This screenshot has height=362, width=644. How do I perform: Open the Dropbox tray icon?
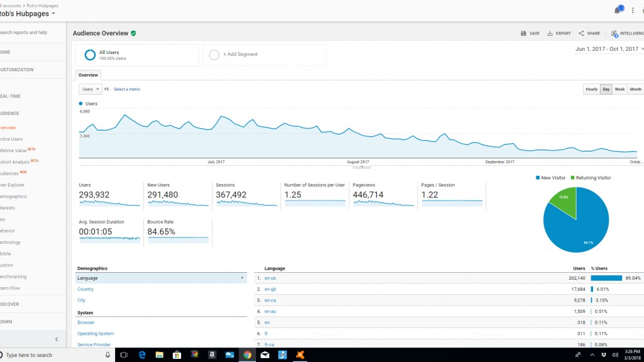(x=604, y=355)
